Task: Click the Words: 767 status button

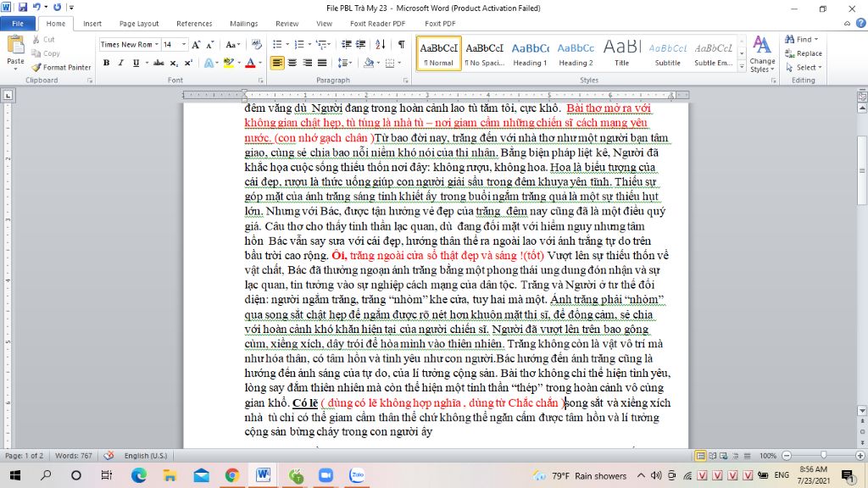Action: 74,455
